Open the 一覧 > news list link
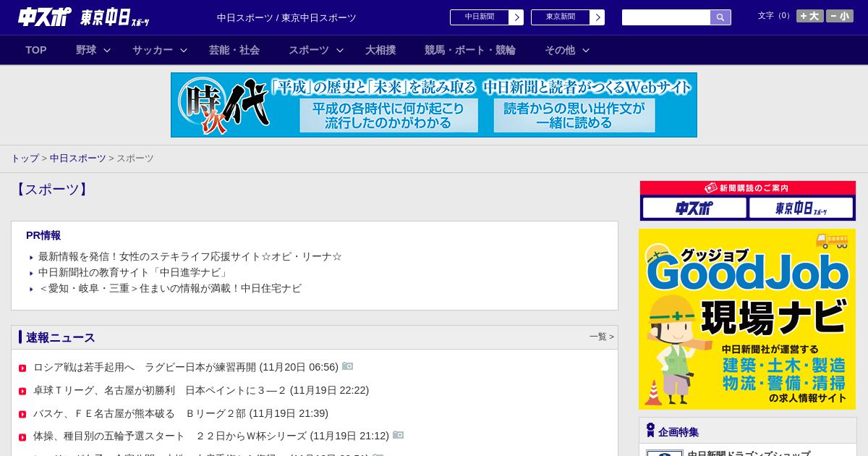 pyautogui.click(x=602, y=337)
